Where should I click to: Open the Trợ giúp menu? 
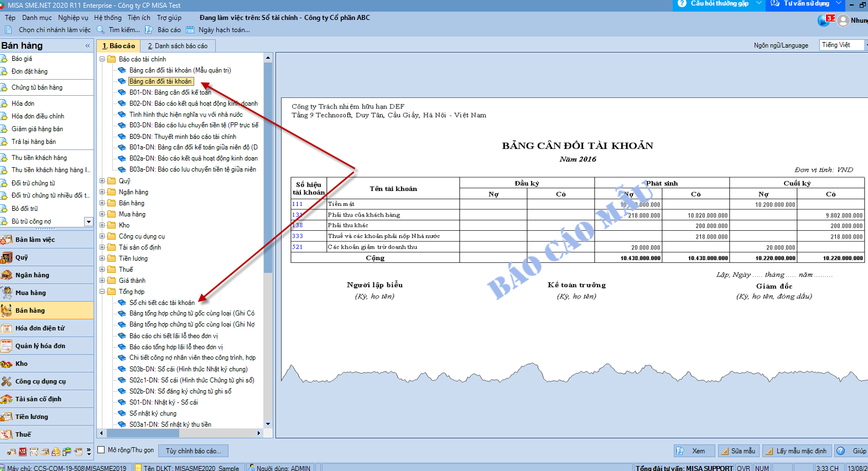[x=169, y=18]
